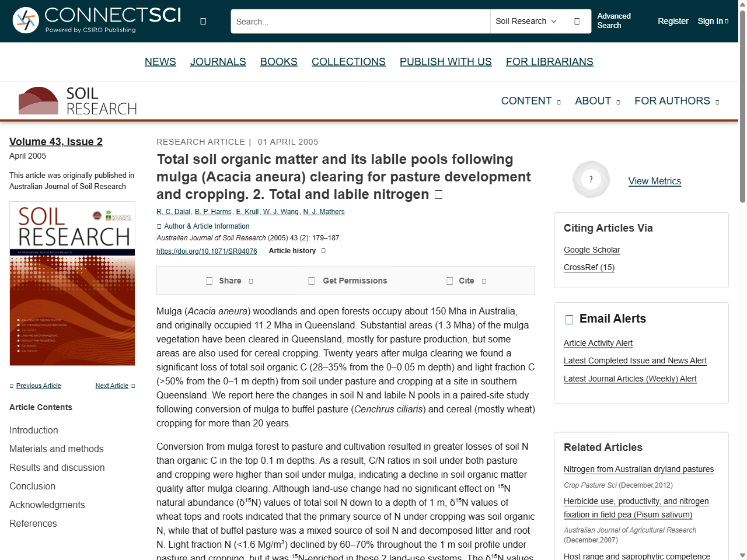The image size is (747, 560).
Task: Open the Sign In user icon
Action: [727, 20]
